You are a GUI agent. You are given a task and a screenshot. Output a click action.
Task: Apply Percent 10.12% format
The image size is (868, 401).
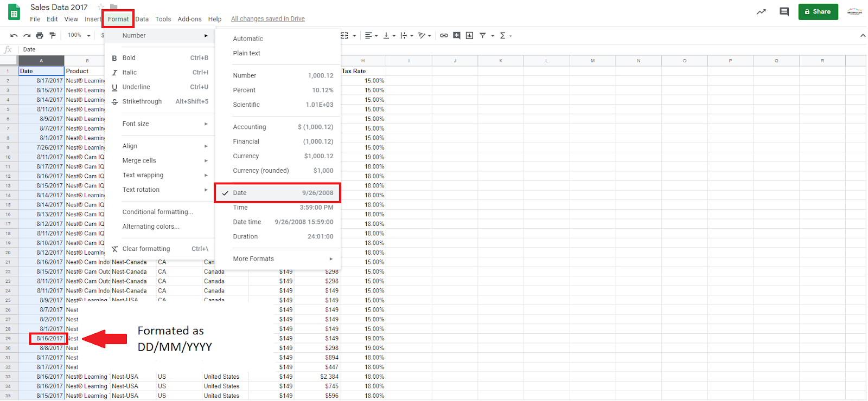[x=278, y=90]
